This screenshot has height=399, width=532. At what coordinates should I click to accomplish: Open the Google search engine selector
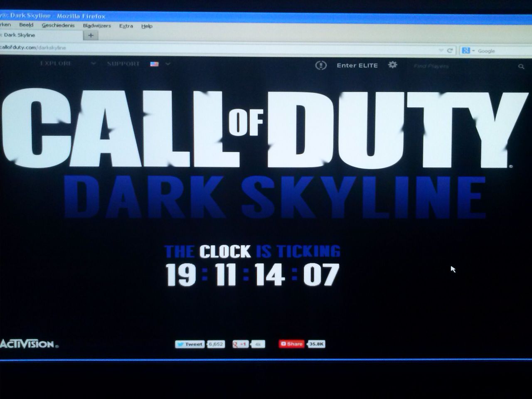(468, 51)
